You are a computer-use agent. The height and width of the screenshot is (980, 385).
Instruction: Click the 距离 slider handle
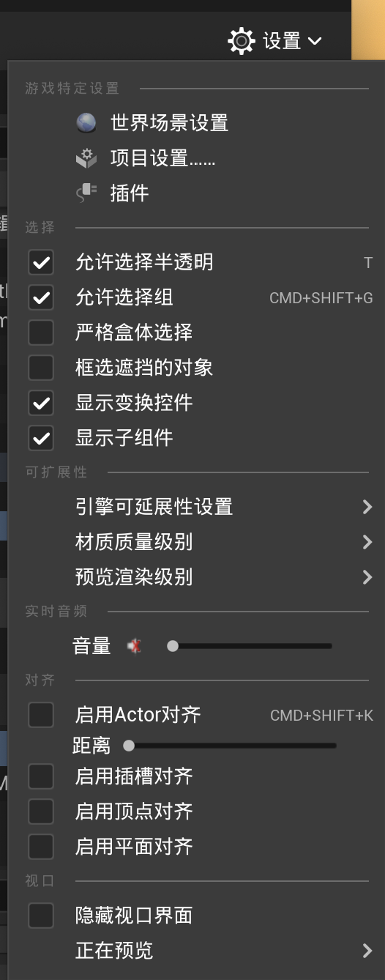(x=129, y=746)
